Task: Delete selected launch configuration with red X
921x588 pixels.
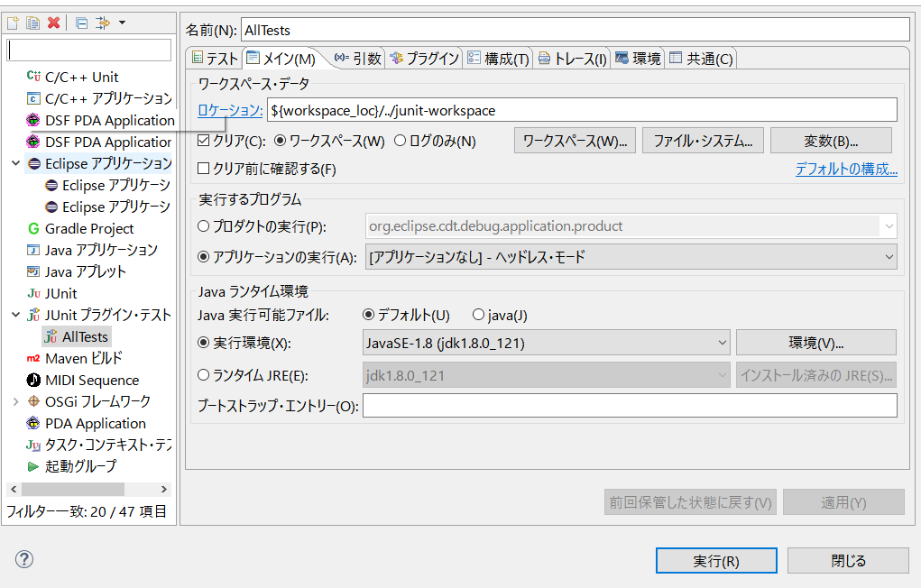Action: coord(53,23)
